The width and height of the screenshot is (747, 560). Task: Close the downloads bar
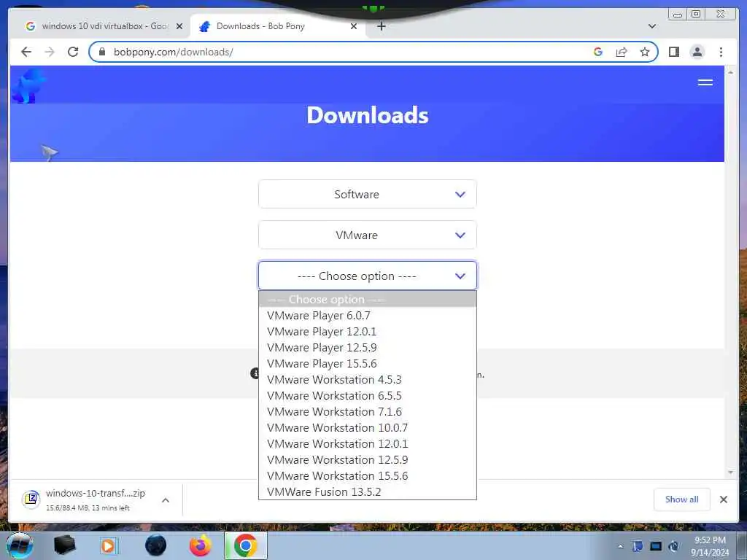coord(723,499)
